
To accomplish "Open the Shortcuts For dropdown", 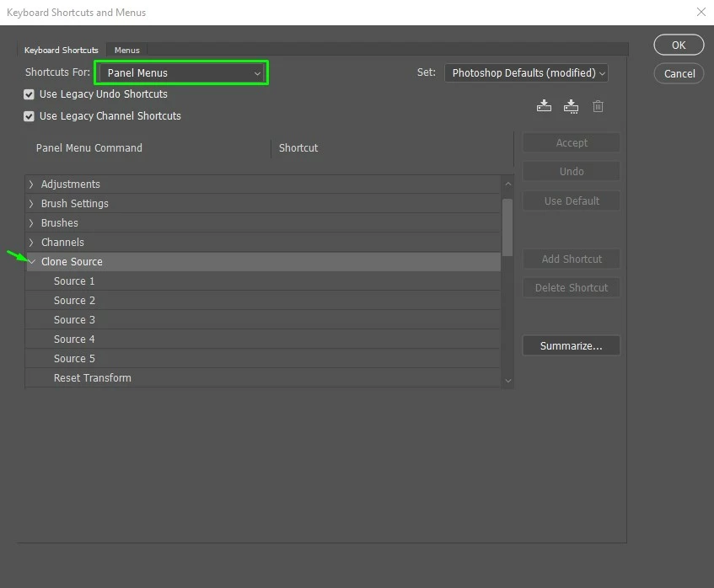I will point(181,72).
